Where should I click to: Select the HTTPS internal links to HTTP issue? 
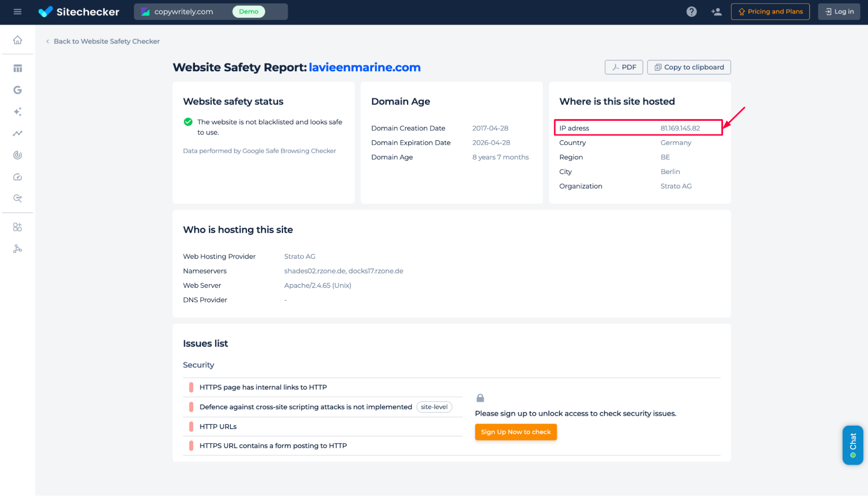coord(263,387)
